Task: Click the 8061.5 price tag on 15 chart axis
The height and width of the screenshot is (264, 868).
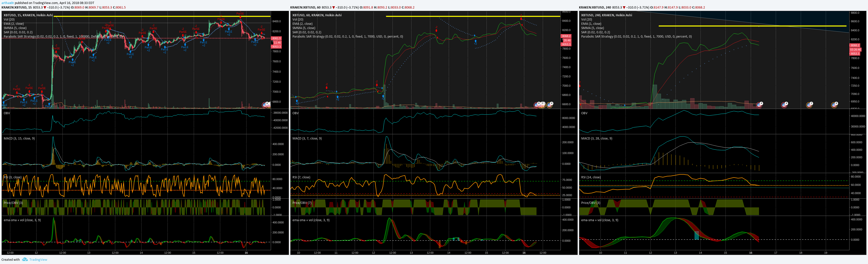Action: click(276, 39)
